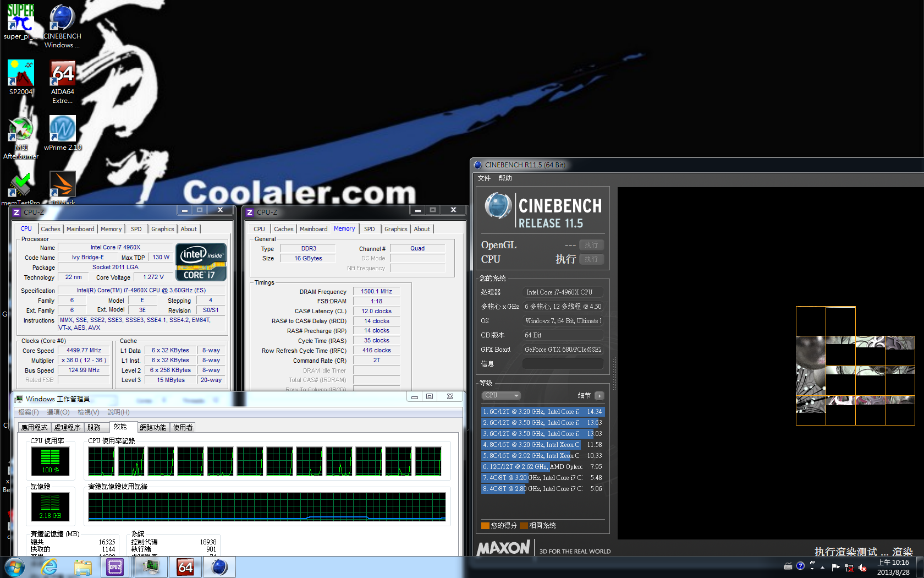Click the tray keyboard input icon

[x=788, y=566]
